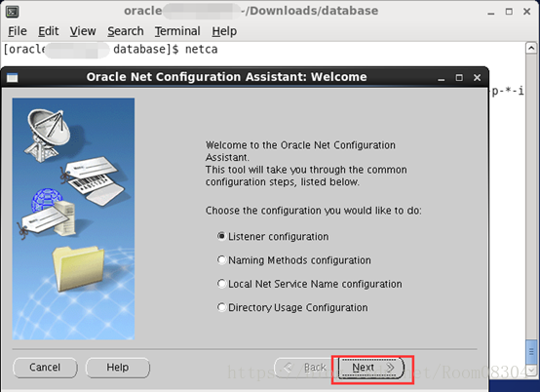Click the wizard illustration side panel
Viewport: 540px width, 392px height.
pos(73,219)
